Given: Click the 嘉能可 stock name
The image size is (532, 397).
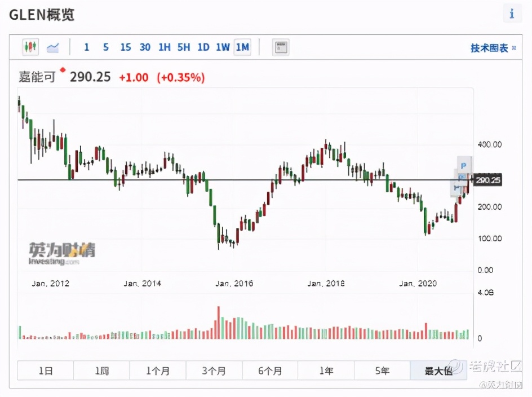Looking at the screenshot, I should click(37, 77).
